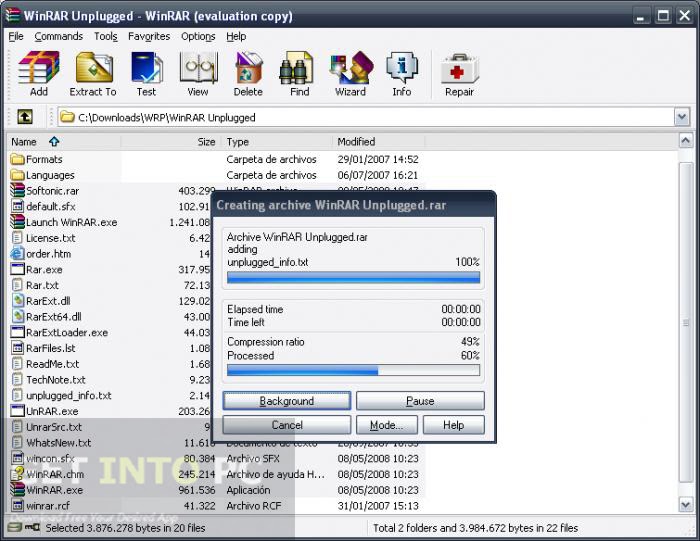The image size is (700, 541).
Task: Click the default.sfx file icon
Action: click(17, 206)
